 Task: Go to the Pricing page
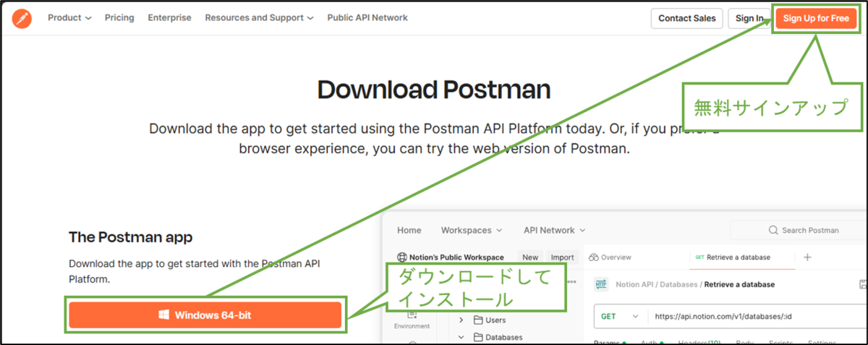119,18
